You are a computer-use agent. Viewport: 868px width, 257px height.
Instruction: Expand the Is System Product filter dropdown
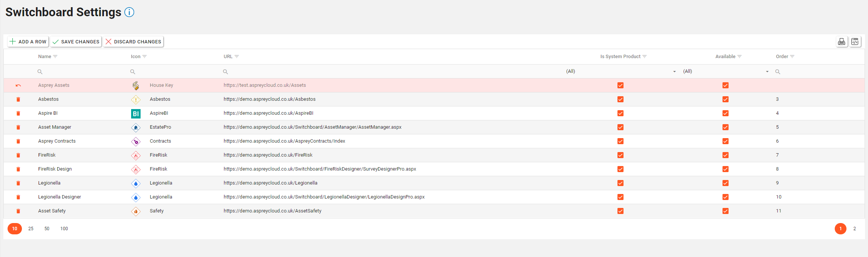[x=674, y=72]
